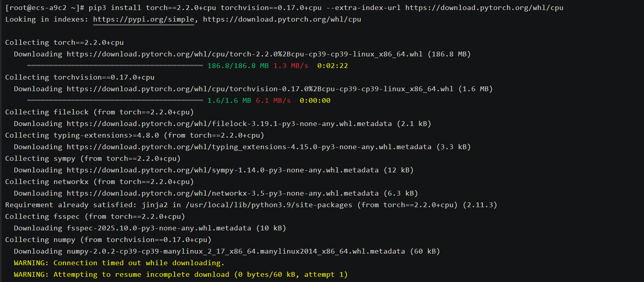Click the 0:00:00 elapsed time
This screenshot has height=282, width=644.
tap(315, 101)
